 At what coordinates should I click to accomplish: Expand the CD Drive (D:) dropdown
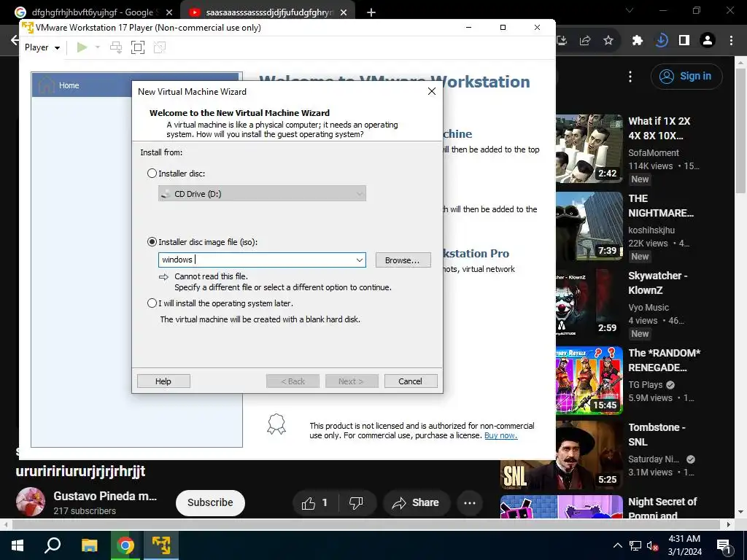(359, 193)
